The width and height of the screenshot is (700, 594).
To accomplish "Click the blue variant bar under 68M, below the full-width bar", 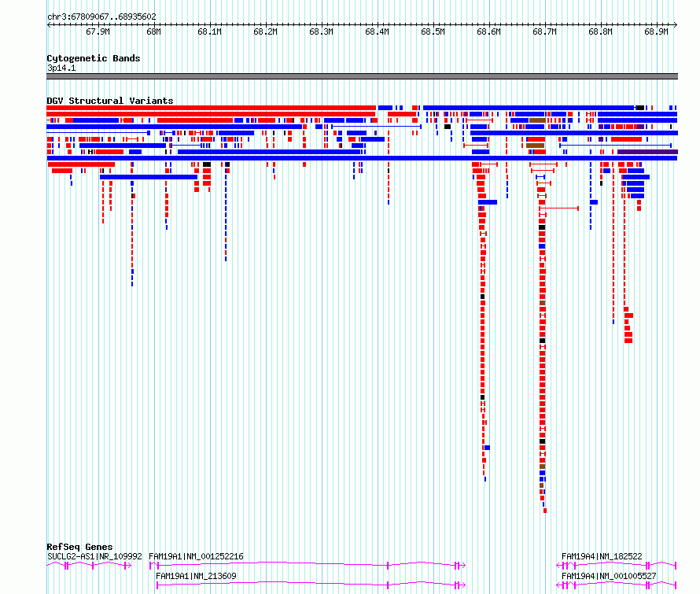I will (149, 177).
